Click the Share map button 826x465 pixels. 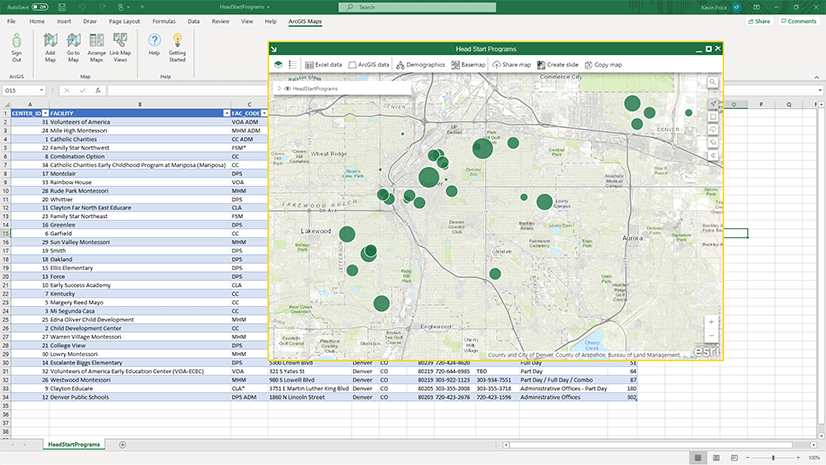tap(511, 64)
